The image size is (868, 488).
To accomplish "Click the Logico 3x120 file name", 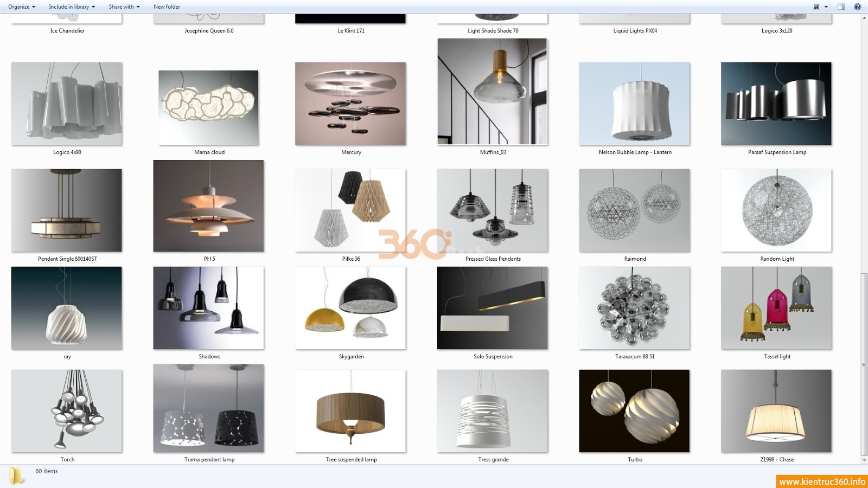I will 777,31.
